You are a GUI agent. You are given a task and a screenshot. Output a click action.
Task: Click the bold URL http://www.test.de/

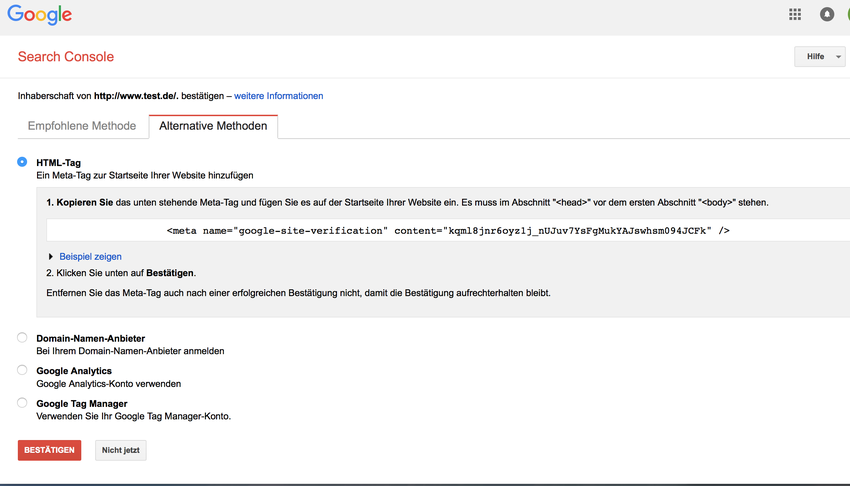pos(136,96)
